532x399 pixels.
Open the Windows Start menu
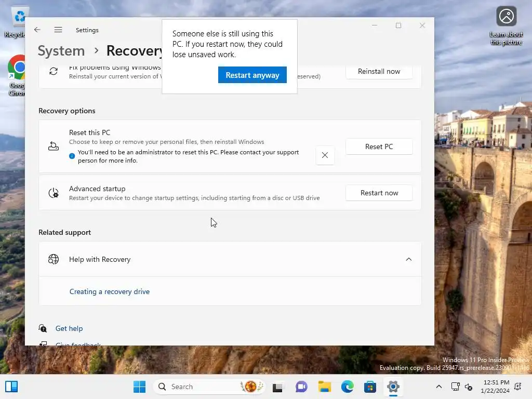[139, 387]
